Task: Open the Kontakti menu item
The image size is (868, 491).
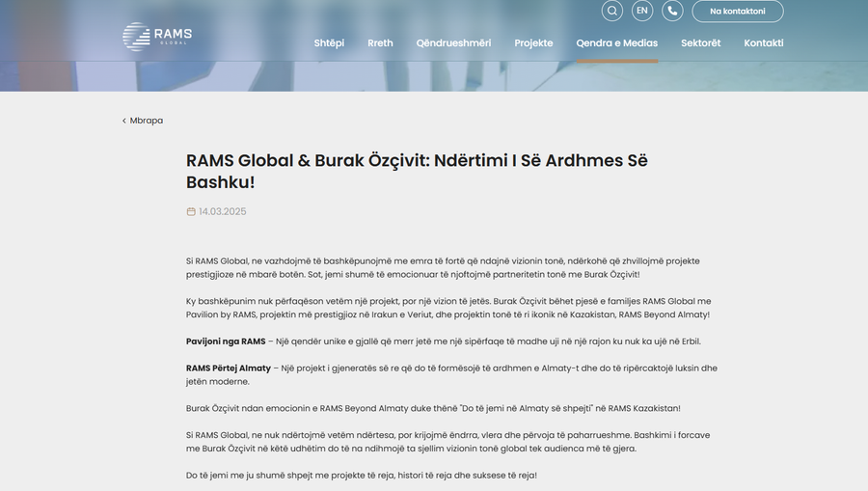Action: (764, 43)
